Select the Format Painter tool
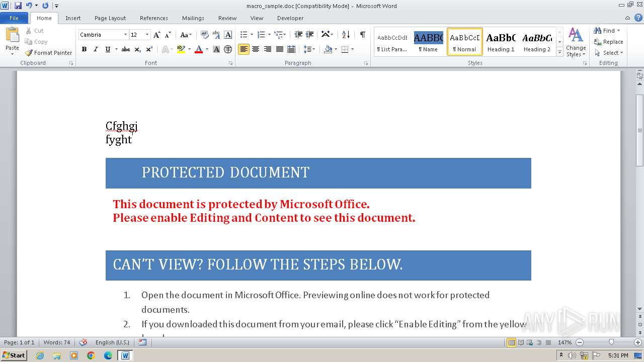 pyautogui.click(x=48, y=53)
